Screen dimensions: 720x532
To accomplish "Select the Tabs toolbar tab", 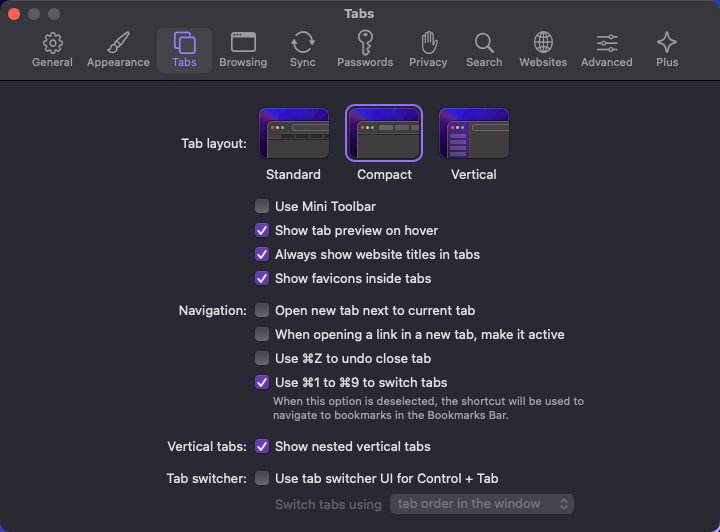I will 184,50.
